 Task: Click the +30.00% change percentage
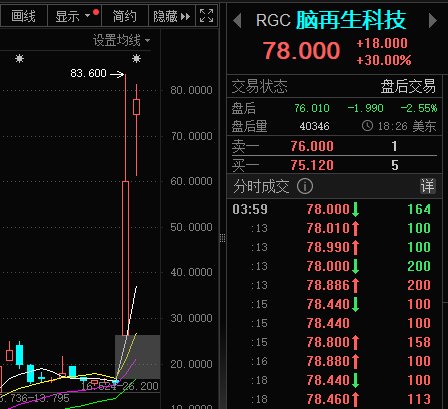point(384,60)
